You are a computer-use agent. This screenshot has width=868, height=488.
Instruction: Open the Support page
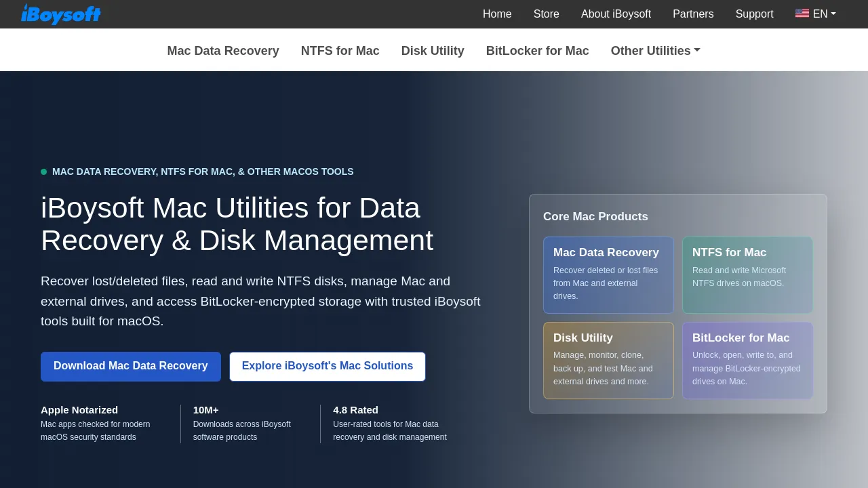[x=754, y=14]
